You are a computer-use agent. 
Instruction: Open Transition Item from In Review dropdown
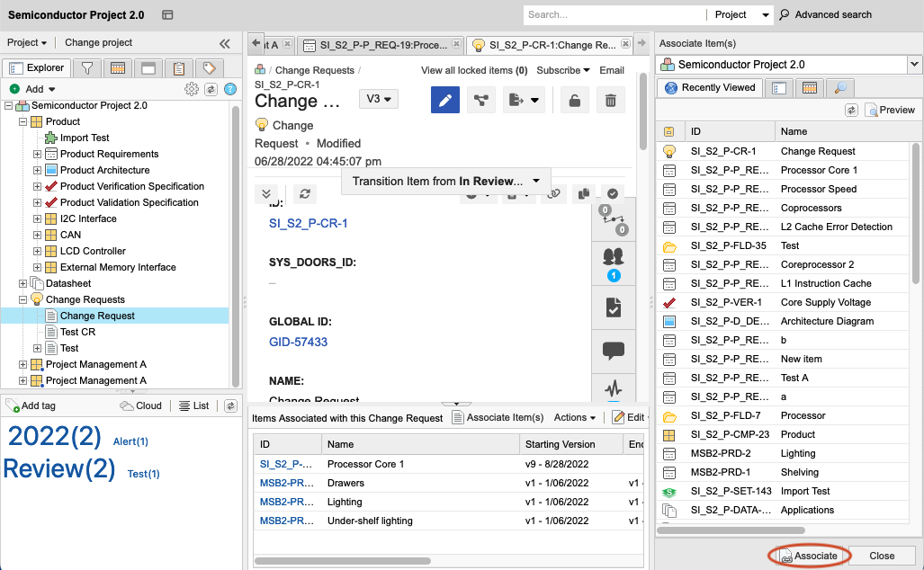[x=445, y=181]
